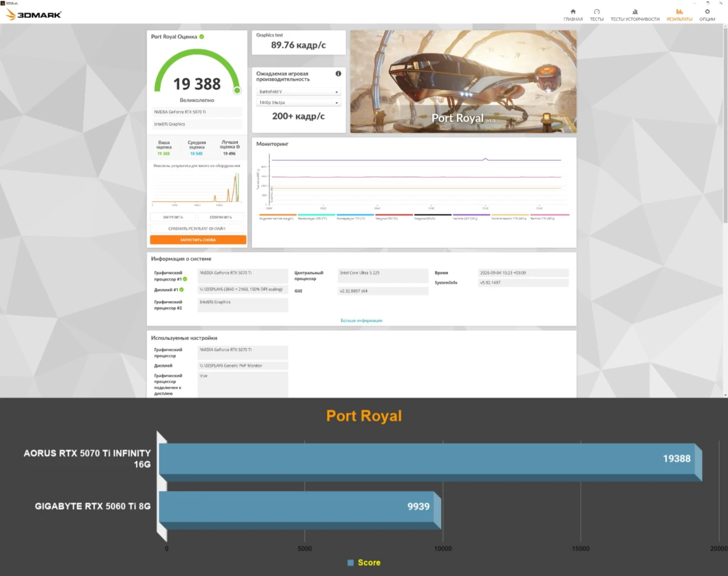Click СРАВНИТЬ РЕЗУЛЬТАТ ОНЛАЙН button
This screenshot has width=728, height=576.
(x=197, y=229)
